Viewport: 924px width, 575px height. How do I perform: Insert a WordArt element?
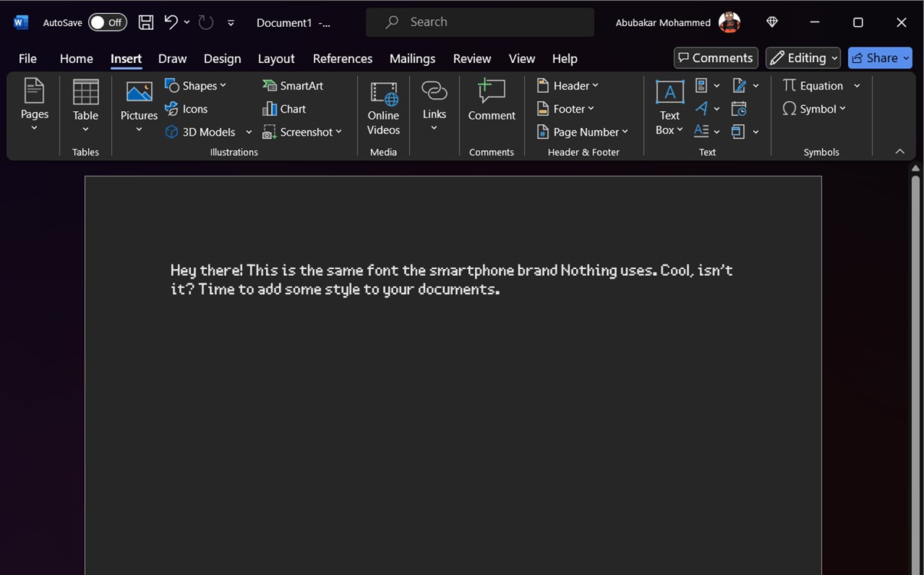pyautogui.click(x=703, y=108)
